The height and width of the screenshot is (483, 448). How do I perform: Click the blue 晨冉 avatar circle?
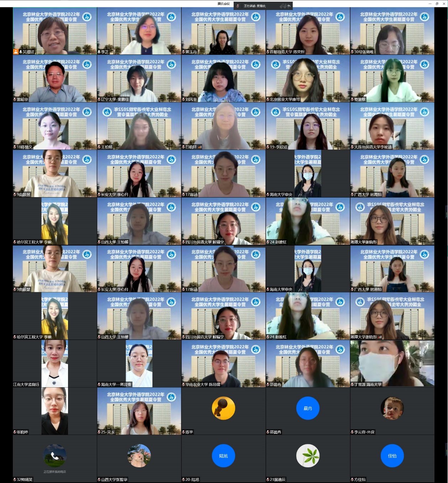(x=308, y=408)
